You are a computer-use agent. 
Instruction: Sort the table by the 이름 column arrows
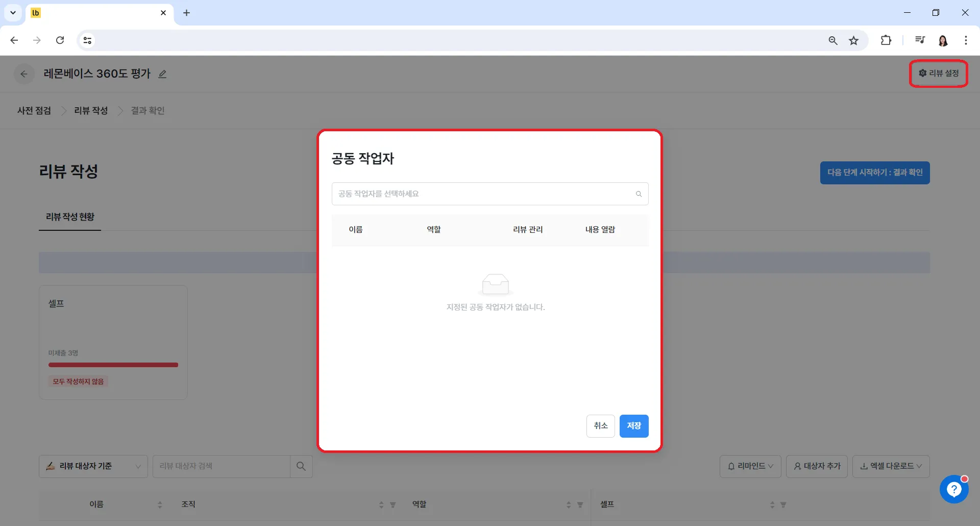click(x=160, y=505)
